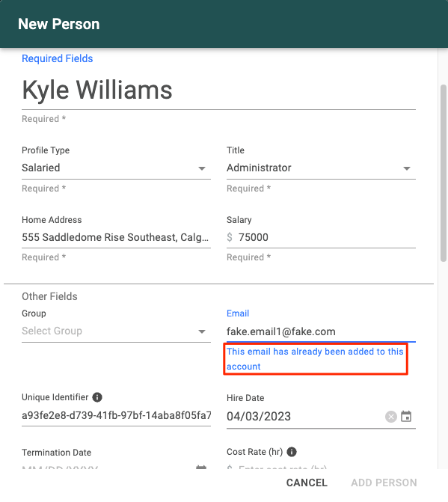Click the CANCEL button
Viewport: 448px width, 502px height.
point(307,483)
